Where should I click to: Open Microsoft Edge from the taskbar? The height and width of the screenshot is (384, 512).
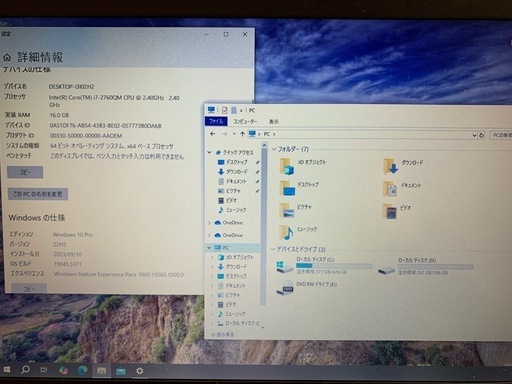tap(82, 370)
